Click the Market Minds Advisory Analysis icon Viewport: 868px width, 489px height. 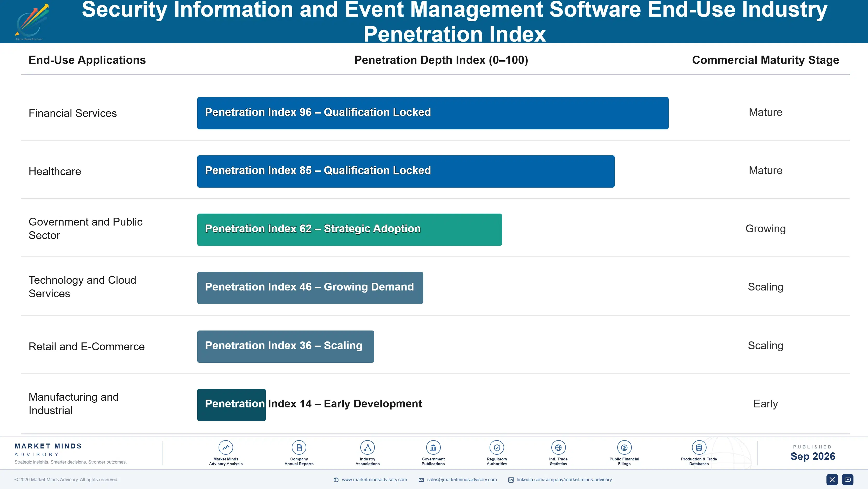[x=226, y=447]
